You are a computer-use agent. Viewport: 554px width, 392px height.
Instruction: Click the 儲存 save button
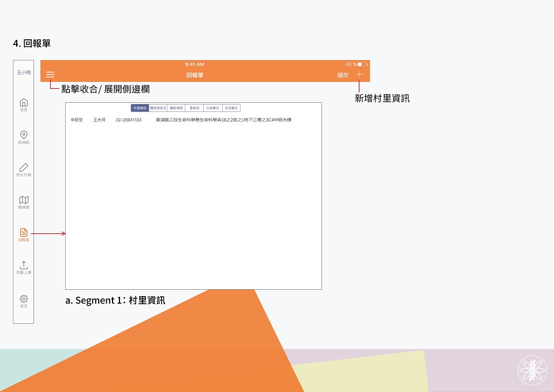point(343,75)
